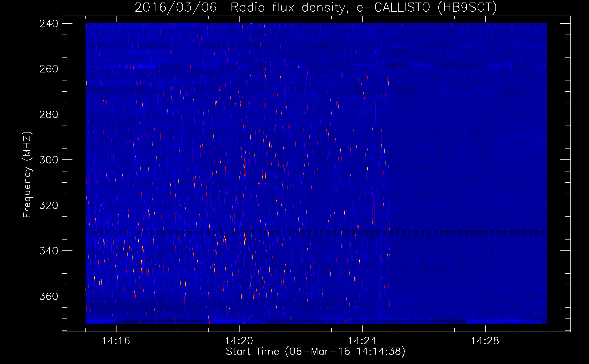Click the 340 frequency tick label
Image resolution: width=589 pixels, height=364 pixels.
tap(49, 251)
